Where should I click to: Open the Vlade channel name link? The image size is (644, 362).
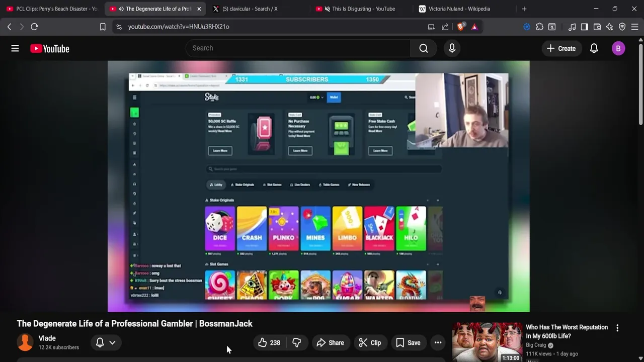[47, 338]
